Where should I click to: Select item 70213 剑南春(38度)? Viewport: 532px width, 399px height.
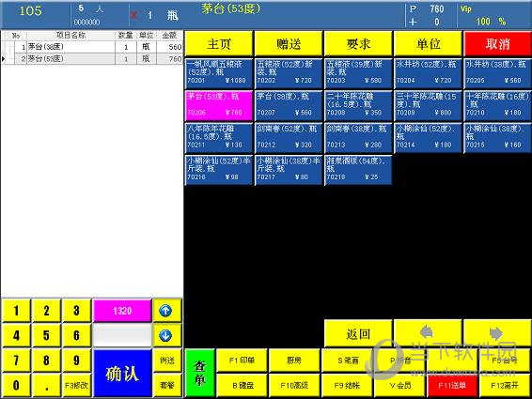[x=358, y=137]
